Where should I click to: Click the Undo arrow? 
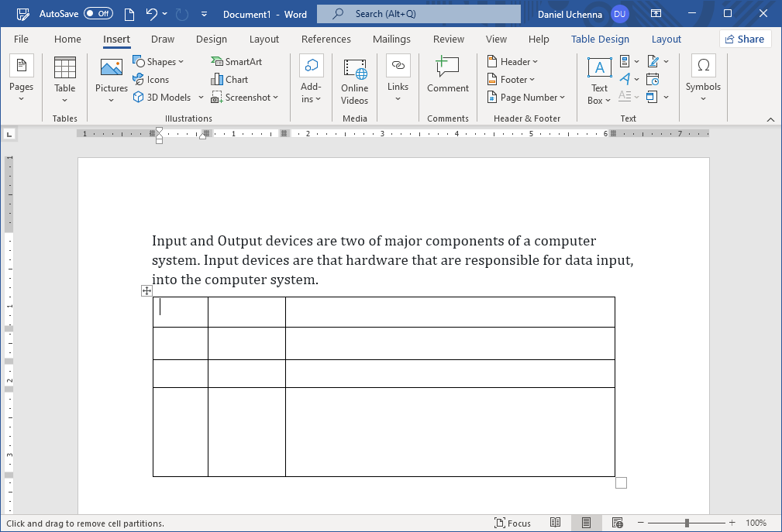[x=152, y=14]
